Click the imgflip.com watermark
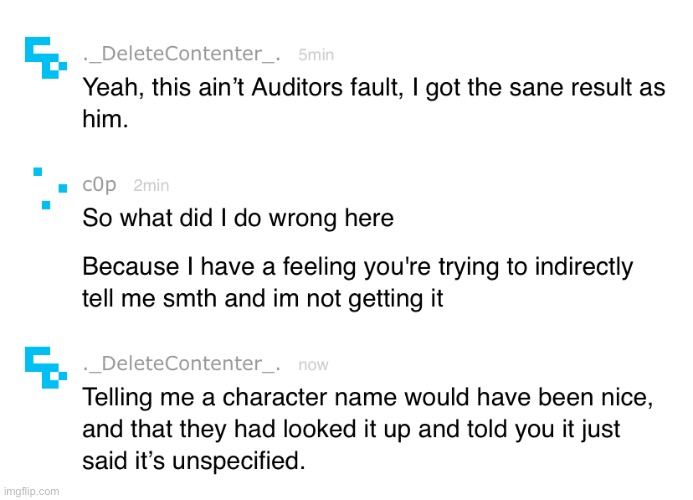Viewport: 693px width, 500px height. (x=31, y=491)
